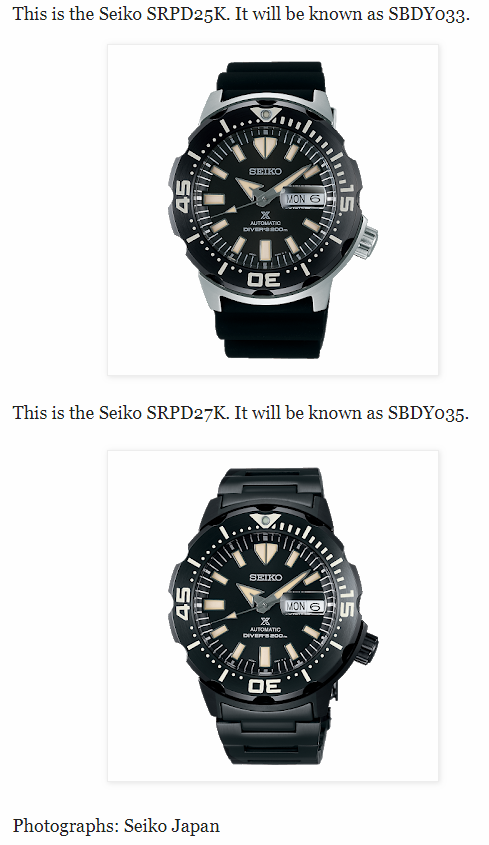The image size is (489, 845).
Task: Click the silver crown of the SRPD25K watch
Action: coord(367,236)
